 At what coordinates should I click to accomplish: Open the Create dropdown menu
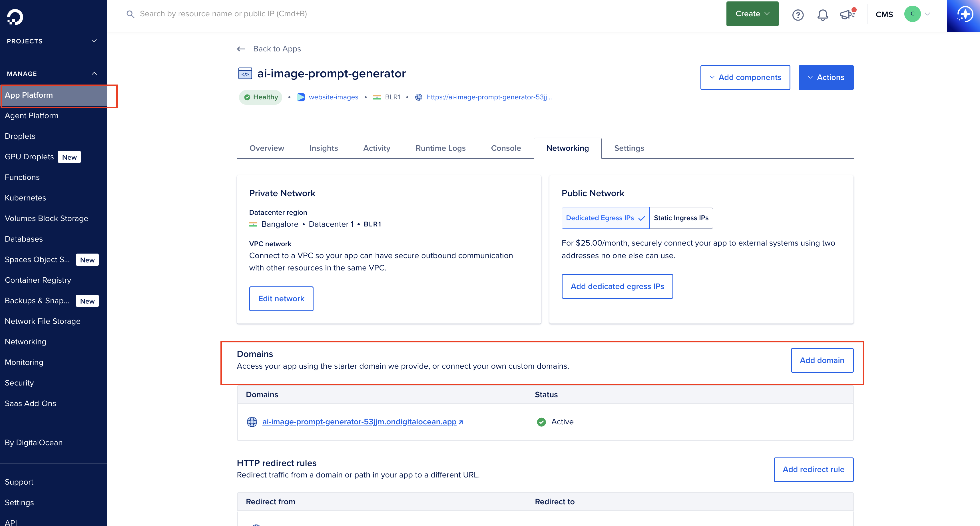(752, 14)
